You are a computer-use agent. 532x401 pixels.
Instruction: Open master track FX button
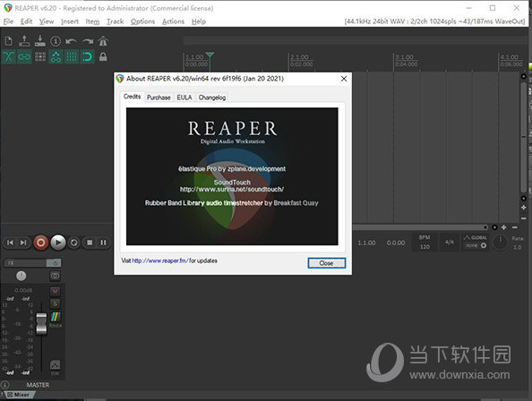pos(25,262)
